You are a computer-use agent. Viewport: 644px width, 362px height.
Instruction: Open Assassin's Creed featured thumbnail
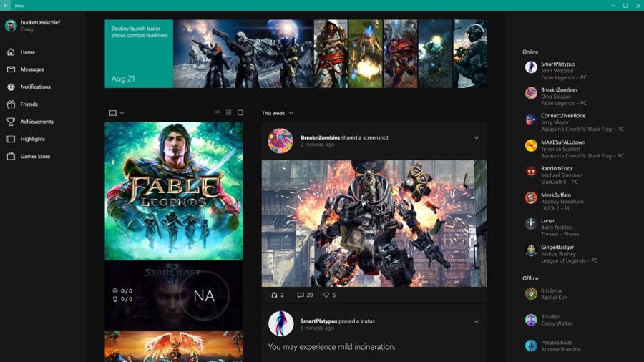pos(331,54)
